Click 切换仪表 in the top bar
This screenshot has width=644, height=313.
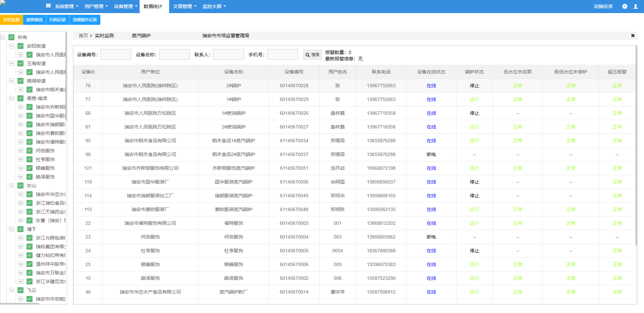pyautogui.click(x=603, y=6)
